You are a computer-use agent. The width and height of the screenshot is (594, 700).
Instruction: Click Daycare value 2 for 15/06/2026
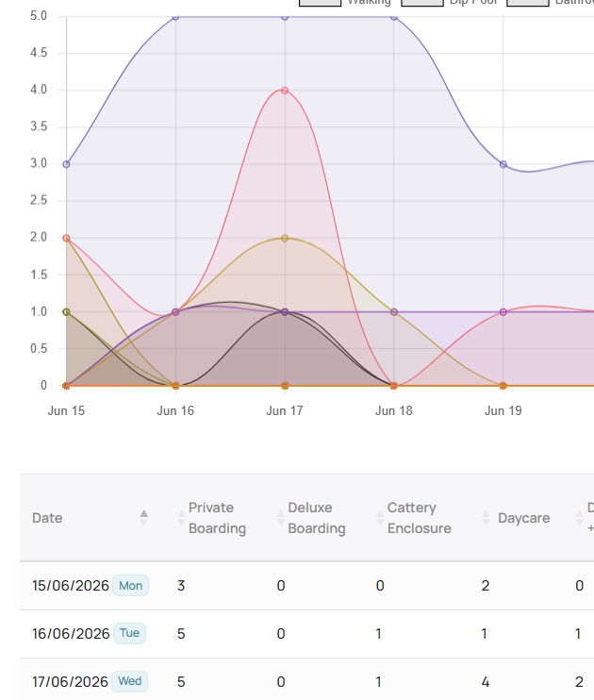486,586
